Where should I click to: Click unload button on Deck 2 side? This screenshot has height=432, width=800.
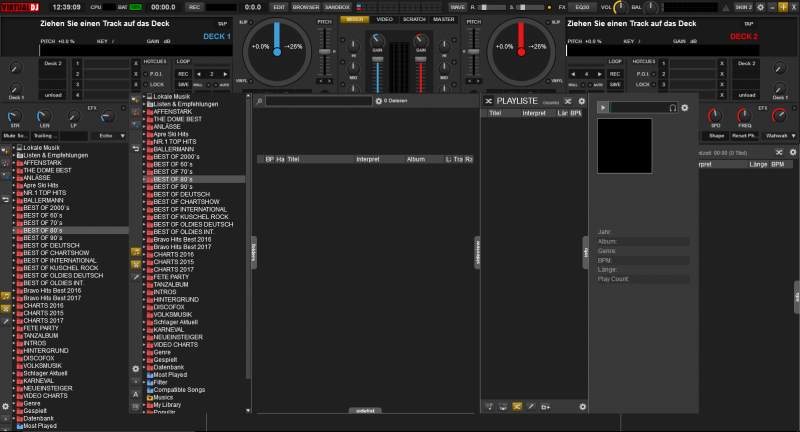pos(747,95)
